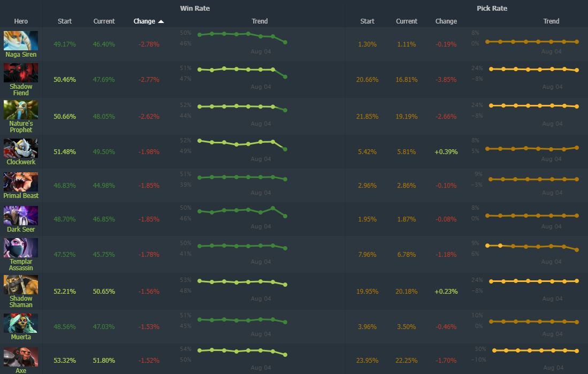
Task: Select the +0.39% pick rate change value
Action: 446,152
